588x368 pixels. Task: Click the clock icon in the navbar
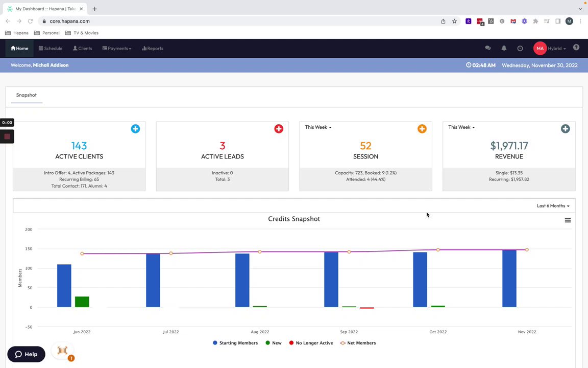click(x=520, y=49)
